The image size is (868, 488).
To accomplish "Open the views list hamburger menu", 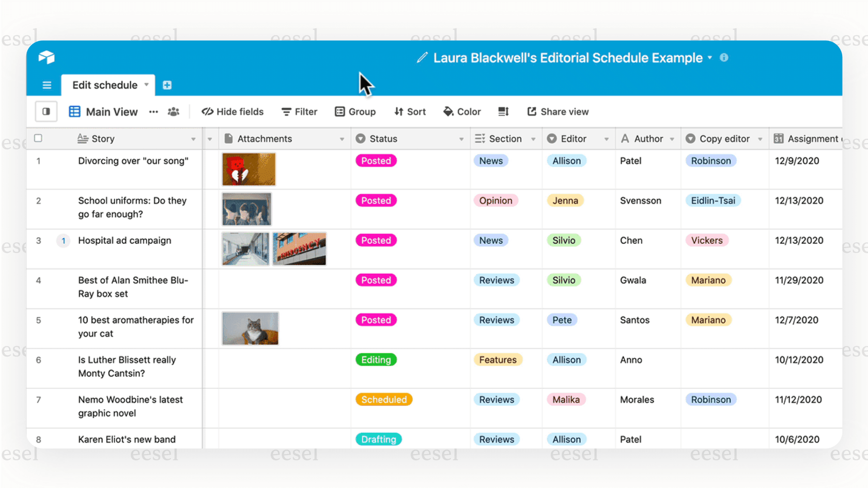I will point(47,85).
